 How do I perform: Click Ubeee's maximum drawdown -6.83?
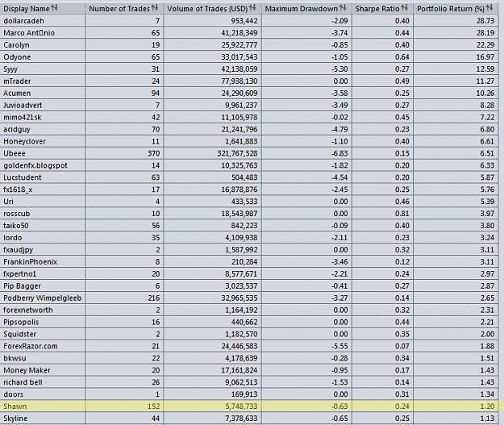coord(339,154)
